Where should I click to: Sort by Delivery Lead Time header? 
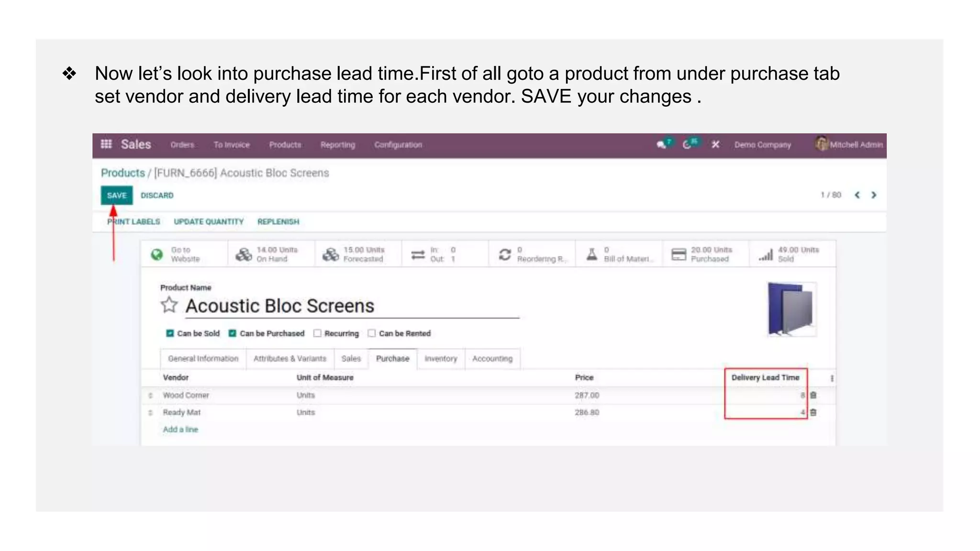pyautogui.click(x=765, y=378)
